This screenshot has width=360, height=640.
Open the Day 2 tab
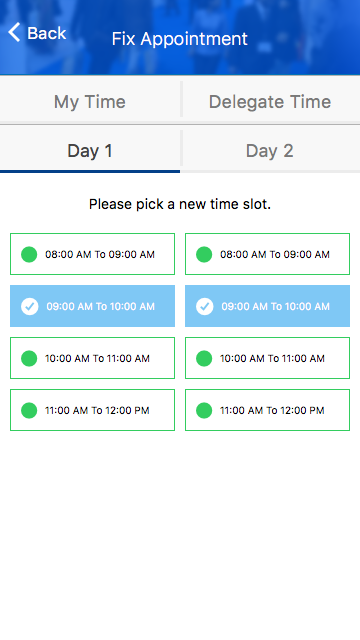(x=270, y=151)
